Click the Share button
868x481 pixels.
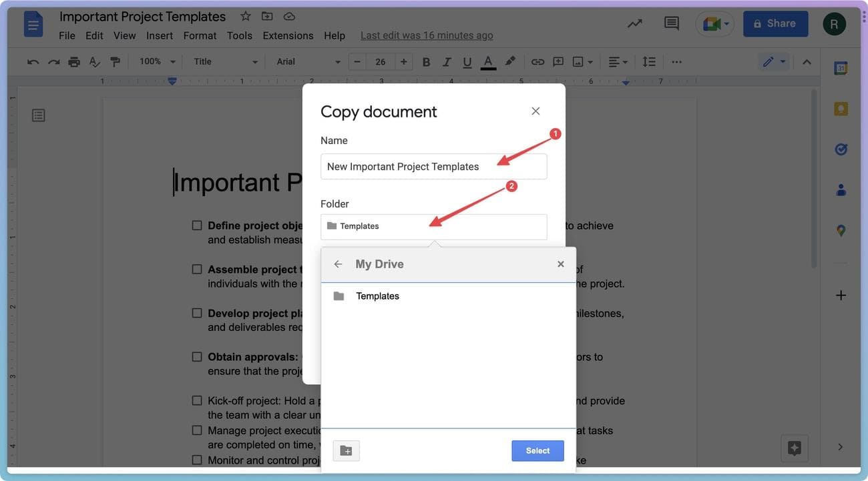pos(775,23)
